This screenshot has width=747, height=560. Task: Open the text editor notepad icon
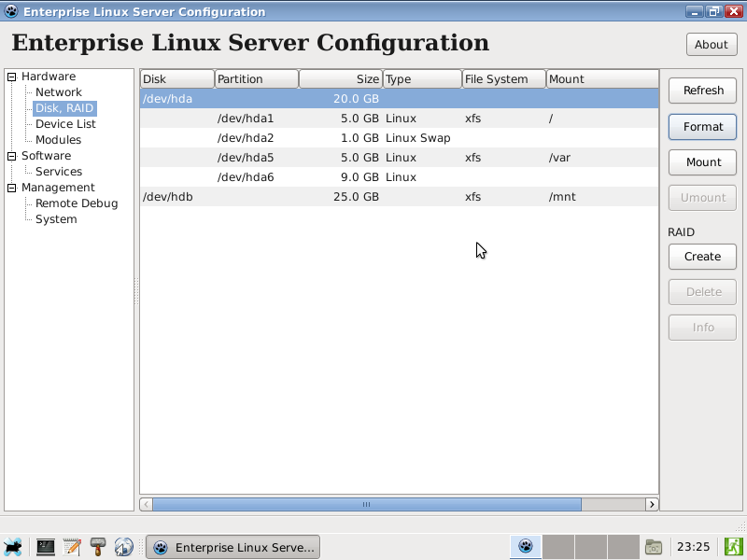[x=72, y=547]
